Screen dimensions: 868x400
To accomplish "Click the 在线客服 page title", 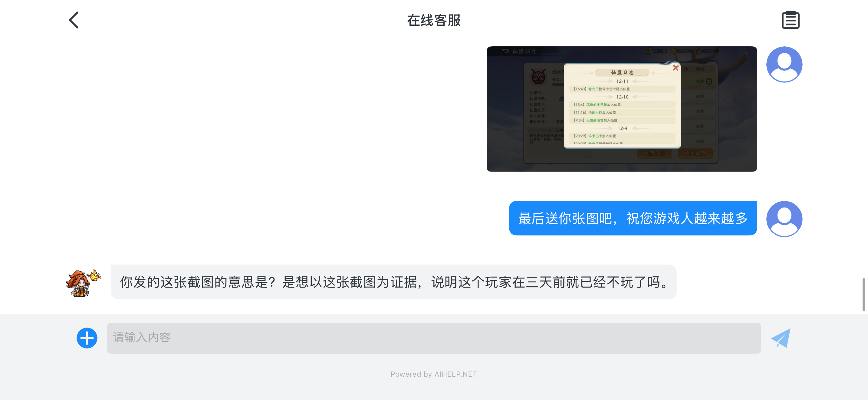I will pyautogui.click(x=433, y=20).
